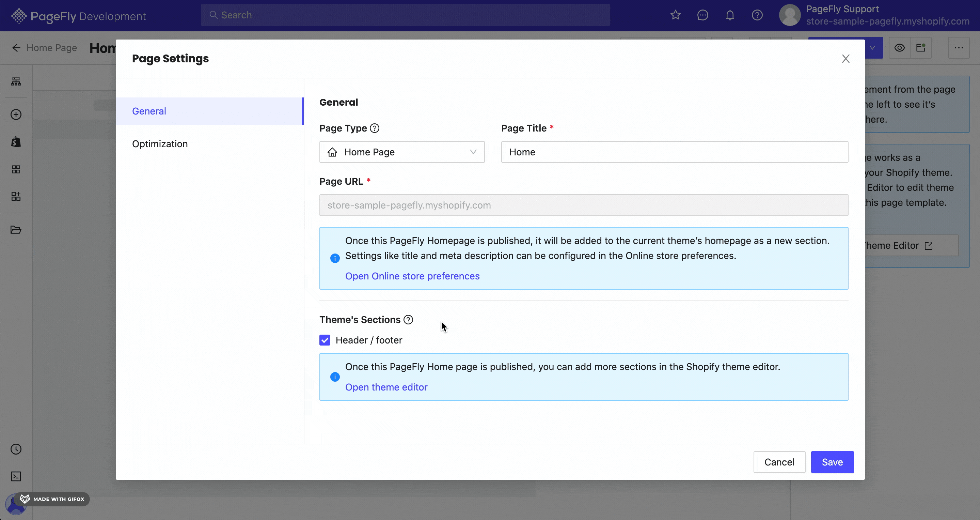Click the save template icon beside preview
This screenshot has height=520, width=980.
[x=921, y=48]
